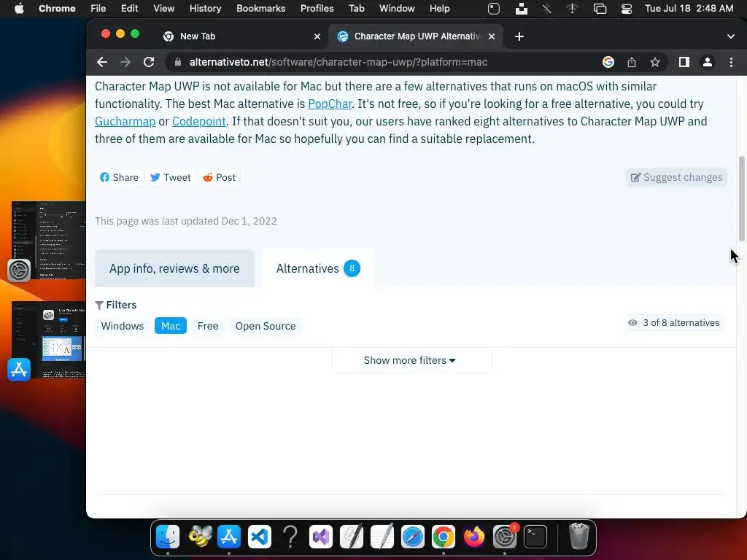Click the Google icon in address bar

[608, 62]
